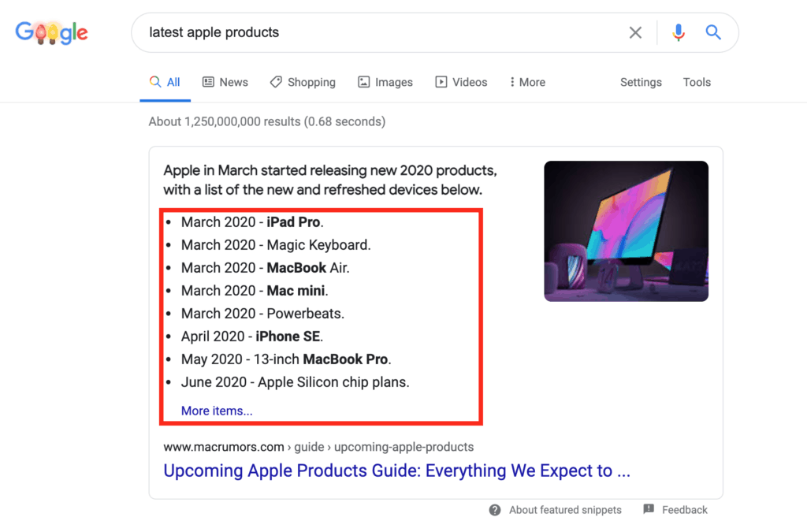Clear the search box with X icon

tap(635, 32)
